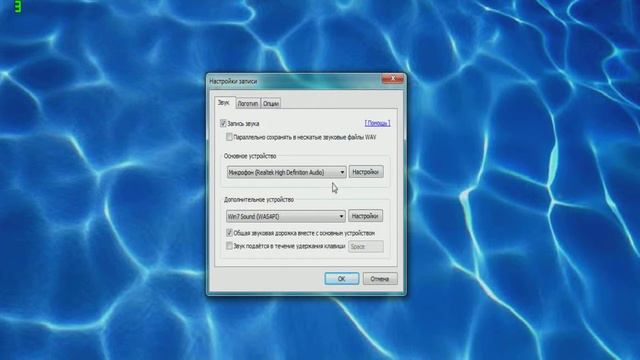Expand the Микрофон Realtek device dropdown
640x360 pixels.
[x=287, y=172]
